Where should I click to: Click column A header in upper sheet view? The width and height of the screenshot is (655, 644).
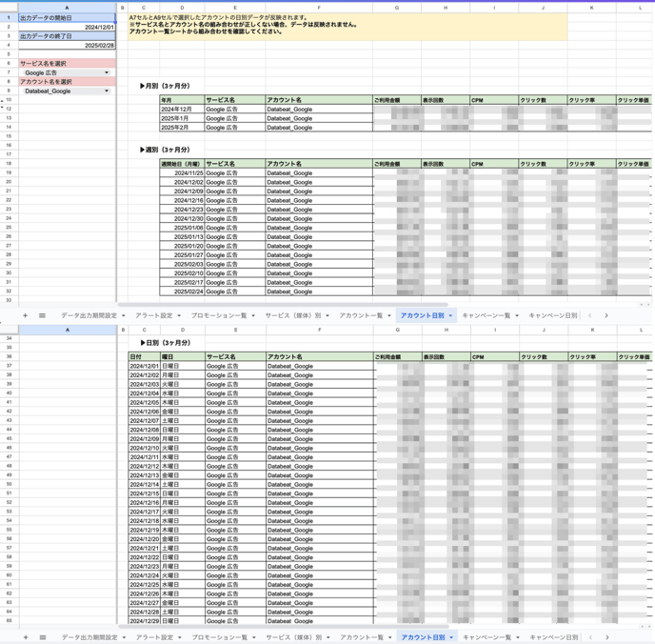[67, 8]
